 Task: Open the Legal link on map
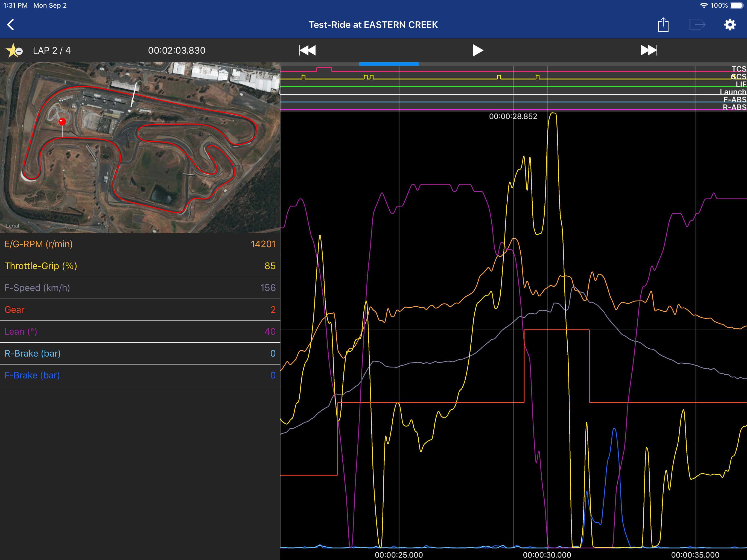[x=13, y=226]
